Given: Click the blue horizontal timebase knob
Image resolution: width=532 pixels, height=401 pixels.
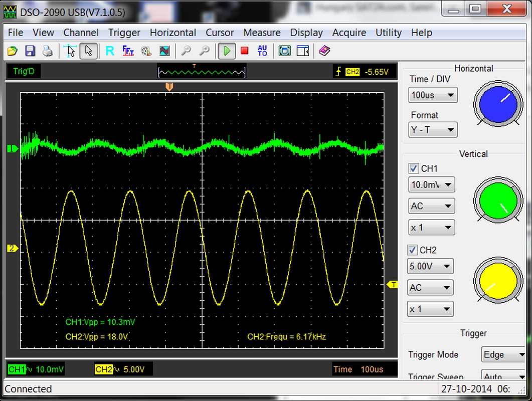Looking at the screenshot, I should [x=498, y=103].
